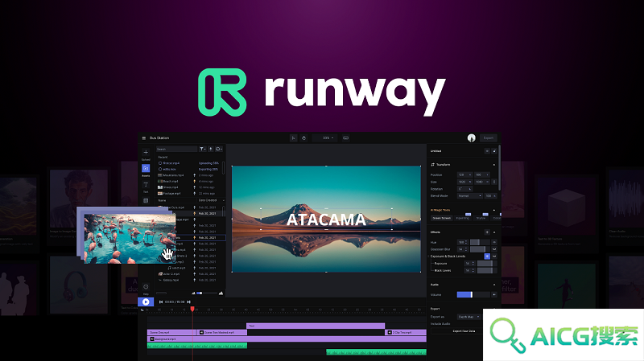
Task: Add a new effect with plus button
Action: pyautogui.click(x=487, y=232)
